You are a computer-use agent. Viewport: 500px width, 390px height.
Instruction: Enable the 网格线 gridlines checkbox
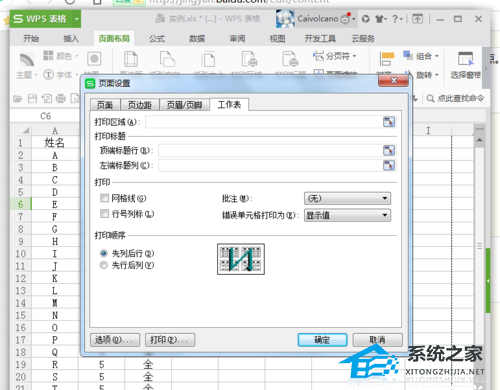click(x=104, y=198)
